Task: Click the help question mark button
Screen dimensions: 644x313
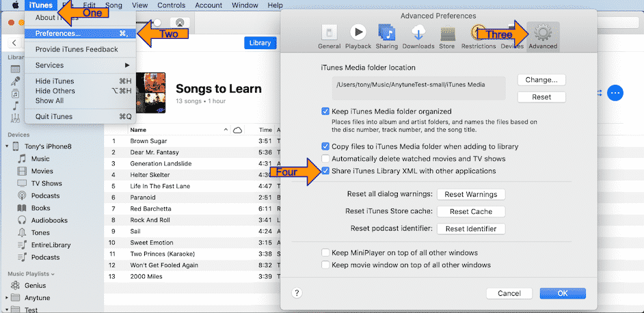Action: pyautogui.click(x=297, y=293)
